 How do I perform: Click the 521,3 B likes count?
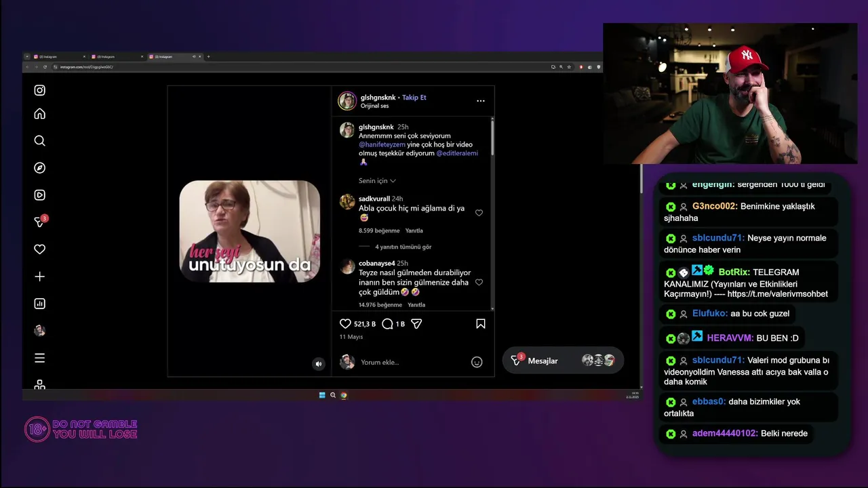[365, 324]
